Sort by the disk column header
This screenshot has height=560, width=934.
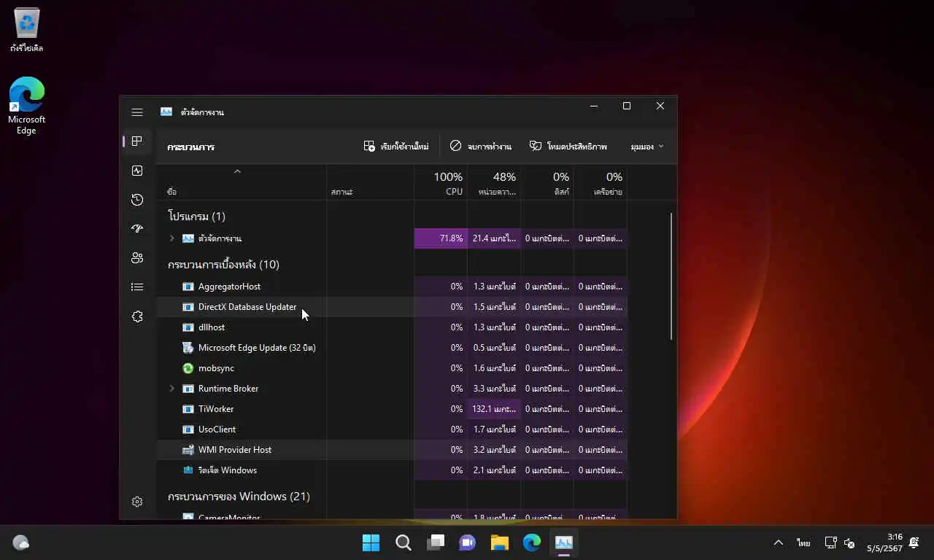(x=547, y=183)
